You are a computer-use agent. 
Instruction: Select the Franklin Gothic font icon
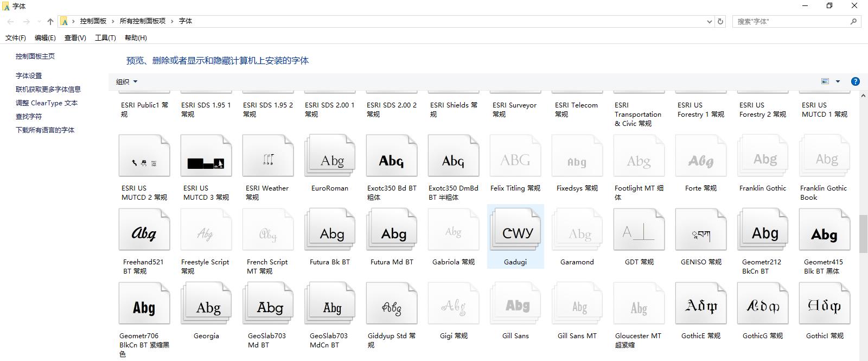(x=763, y=156)
